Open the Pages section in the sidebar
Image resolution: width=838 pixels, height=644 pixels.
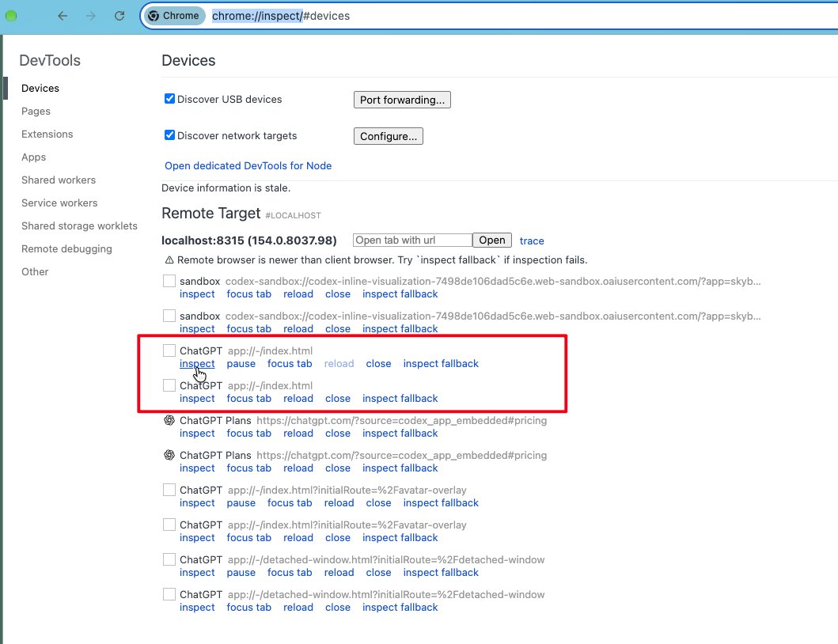(36, 112)
